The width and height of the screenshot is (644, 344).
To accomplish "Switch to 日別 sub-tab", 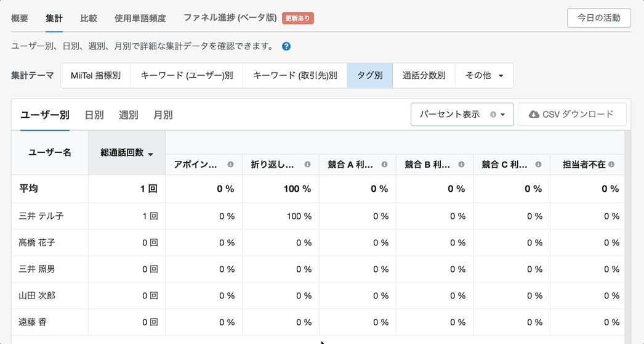I will (94, 115).
